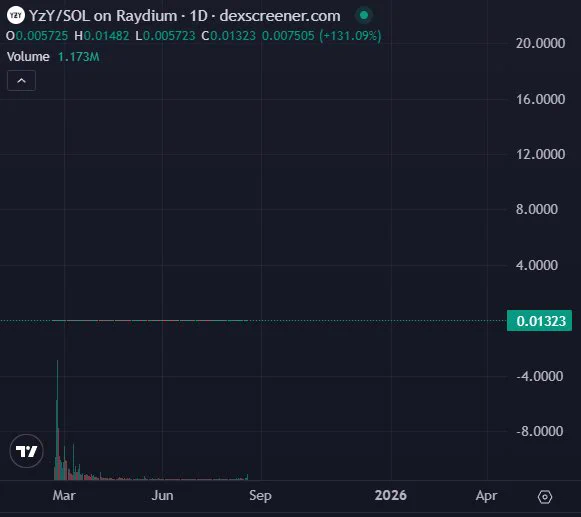The width and height of the screenshot is (581, 517).
Task: Click the change percentage +131.09%
Action: click(x=350, y=36)
